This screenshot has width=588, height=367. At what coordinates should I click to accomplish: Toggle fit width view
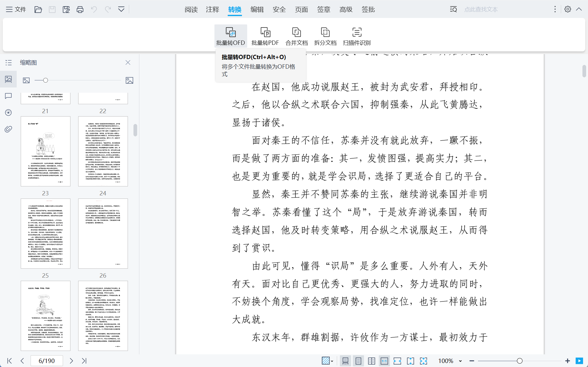pyautogui.click(x=397, y=361)
